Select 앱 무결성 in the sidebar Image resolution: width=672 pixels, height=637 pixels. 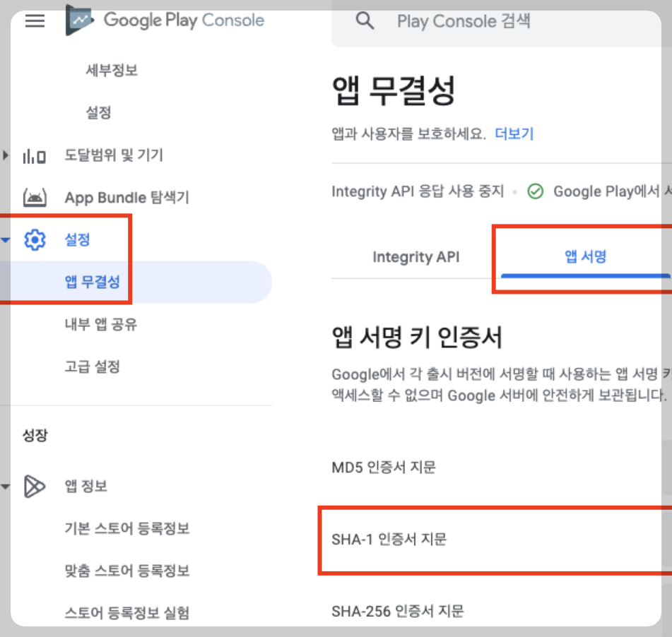click(92, 282)
